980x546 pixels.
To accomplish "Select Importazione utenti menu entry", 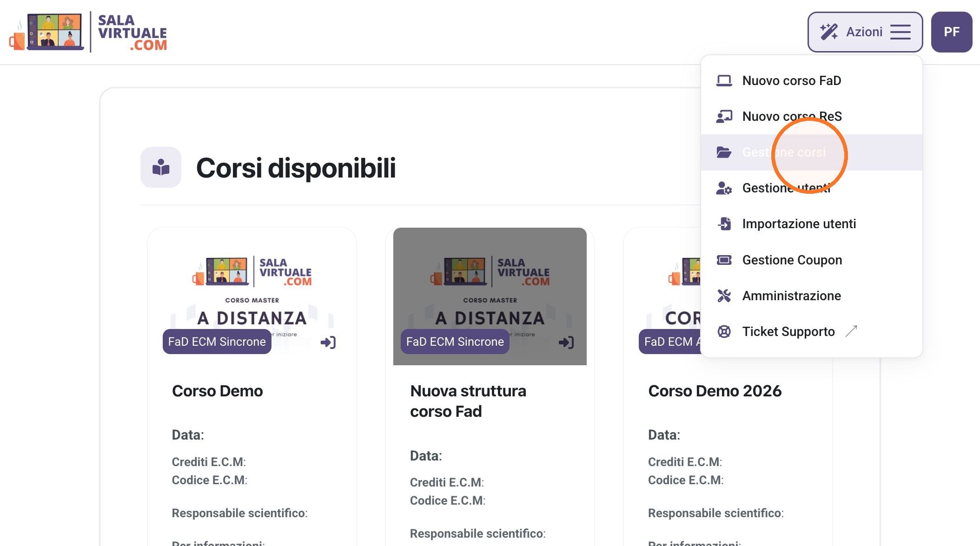I will point(811,224).
